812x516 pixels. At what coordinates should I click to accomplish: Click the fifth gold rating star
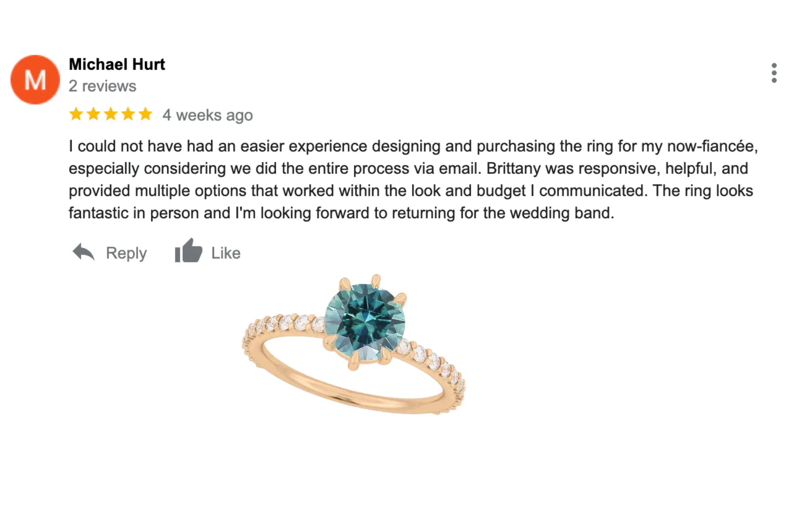click(145, 114)
